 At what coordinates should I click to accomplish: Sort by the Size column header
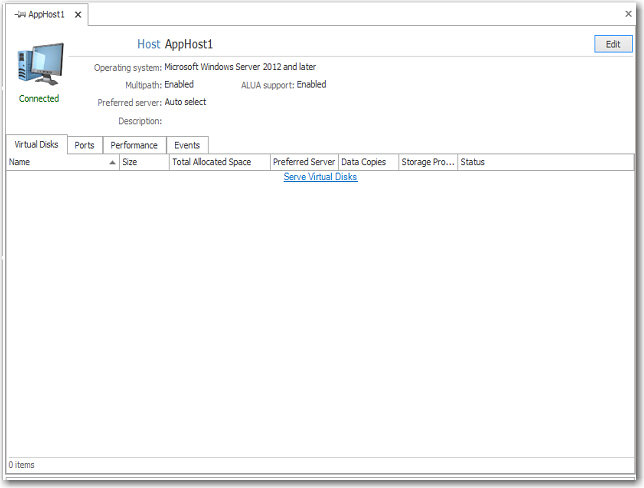[143, 162]
